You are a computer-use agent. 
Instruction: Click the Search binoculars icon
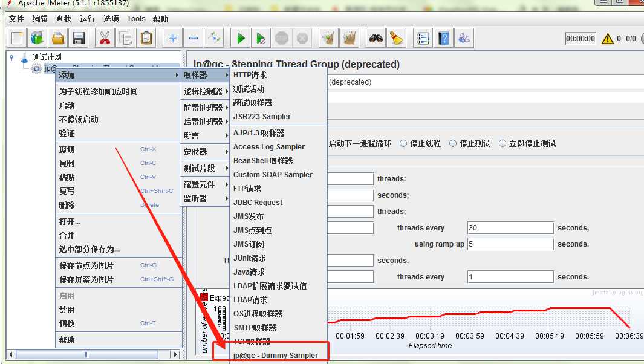[376, 38]
